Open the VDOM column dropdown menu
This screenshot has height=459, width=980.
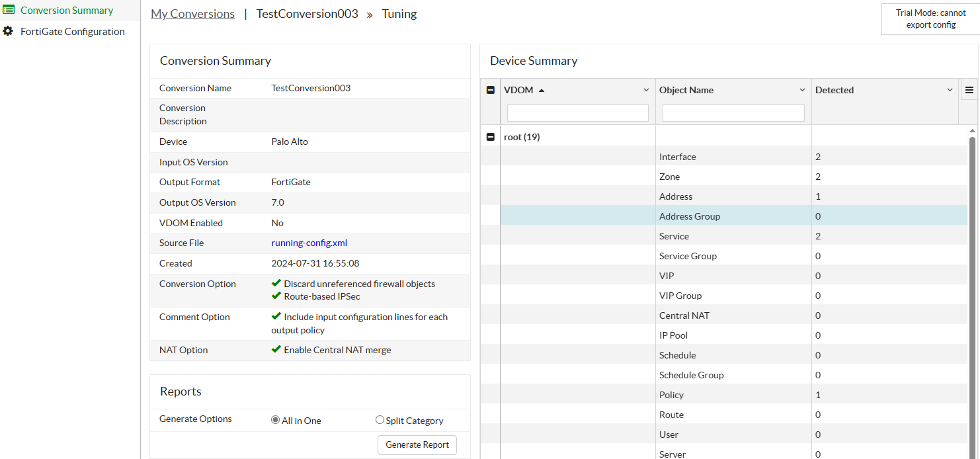(x=646, y=90)
